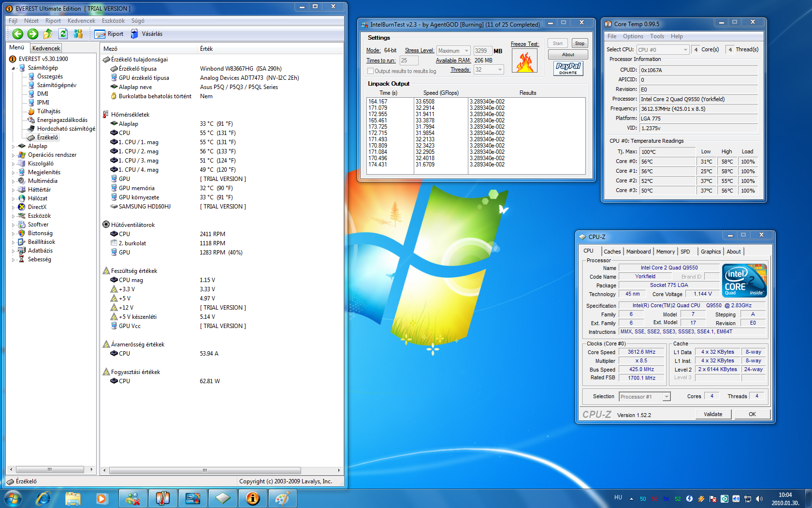Select the Energiagazdálkodás tree item
This screenshot has width=812, height=508.
coord(62,120)
